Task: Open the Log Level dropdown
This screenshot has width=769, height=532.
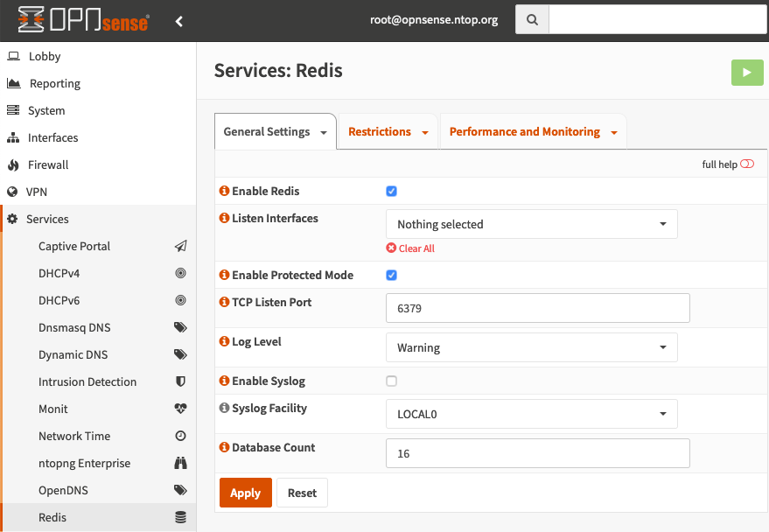Action: [x=532, y=347]
